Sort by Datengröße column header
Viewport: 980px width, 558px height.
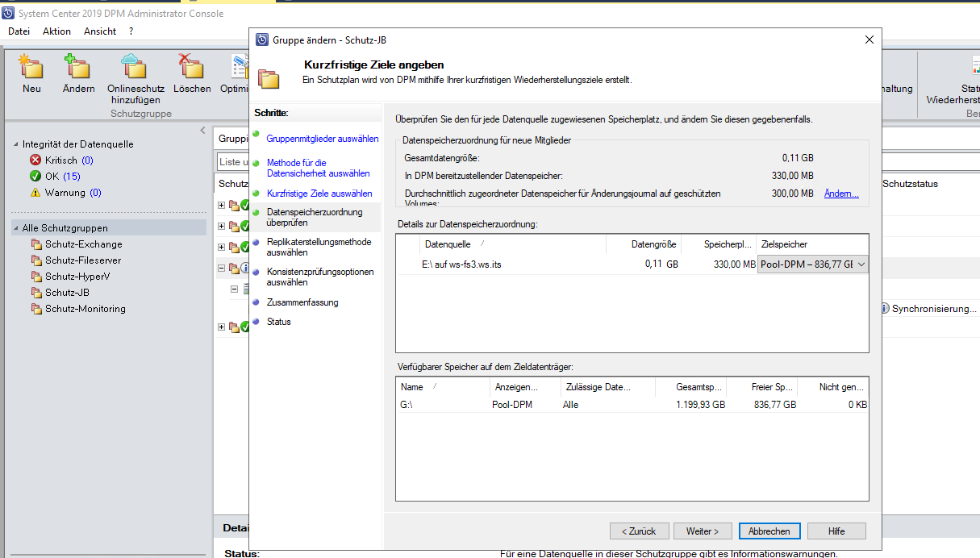pyautogui.click(x=644, y=244)
